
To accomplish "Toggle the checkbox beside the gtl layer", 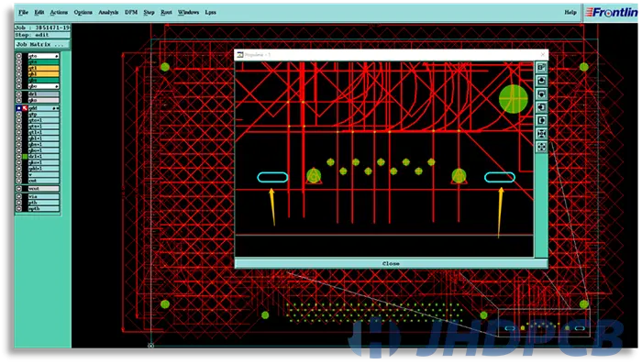I will [x=19, y=68].
